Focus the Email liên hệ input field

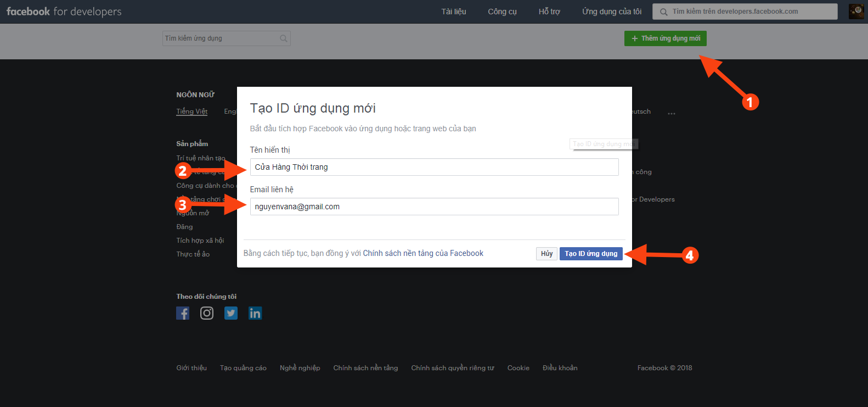[434, 207]
